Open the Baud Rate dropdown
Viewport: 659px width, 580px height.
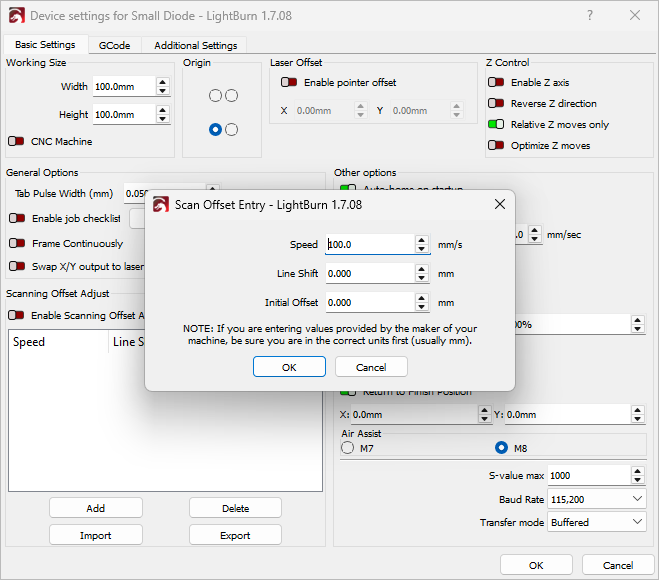click(x=596, y=499)
